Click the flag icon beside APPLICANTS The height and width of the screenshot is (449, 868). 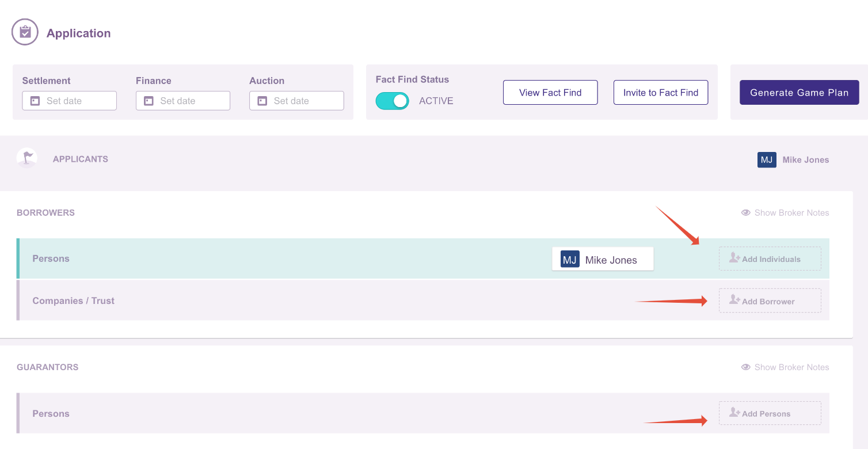(x=26, y=157)
